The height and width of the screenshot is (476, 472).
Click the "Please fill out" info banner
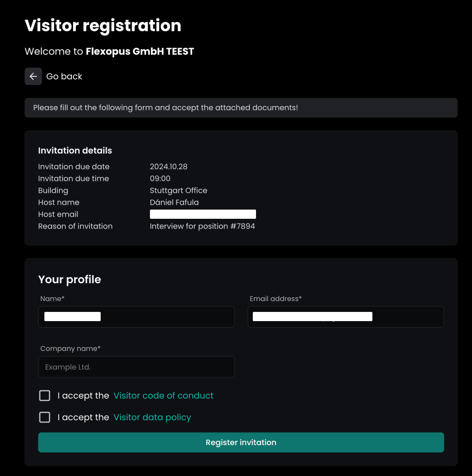[241, 108]
